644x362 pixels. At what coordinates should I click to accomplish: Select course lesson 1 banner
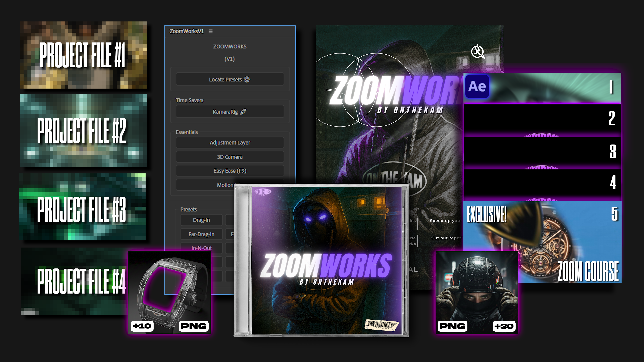[x=542, y=88]
